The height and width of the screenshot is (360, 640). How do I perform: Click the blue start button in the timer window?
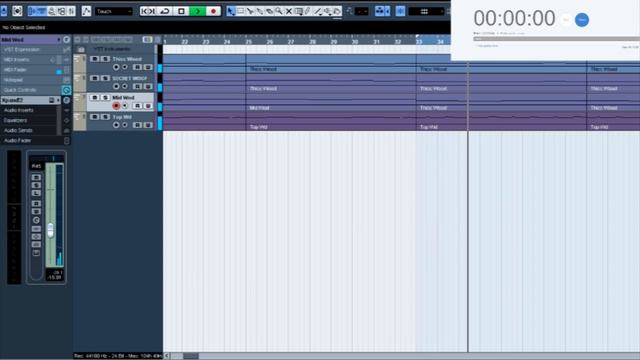pos(582,20)
